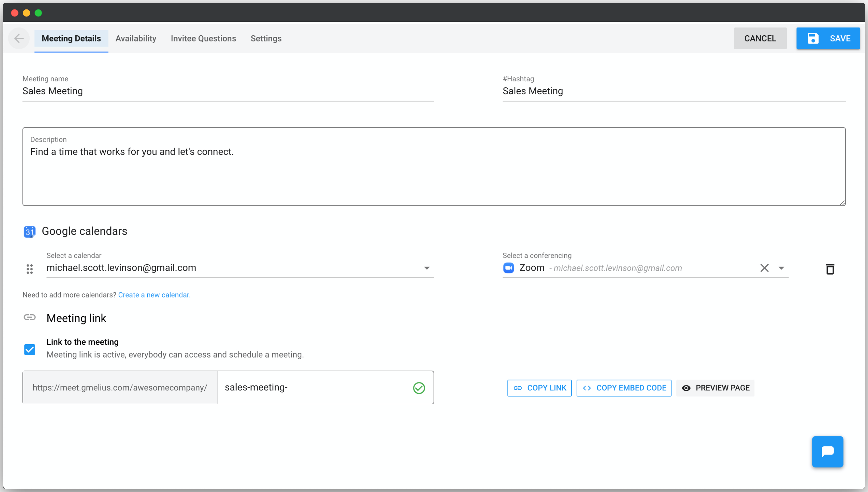Image resolution: width=868 pixels, height=492 pixels.
Task: Go back with the arrow button
Action: pos(19,38)
